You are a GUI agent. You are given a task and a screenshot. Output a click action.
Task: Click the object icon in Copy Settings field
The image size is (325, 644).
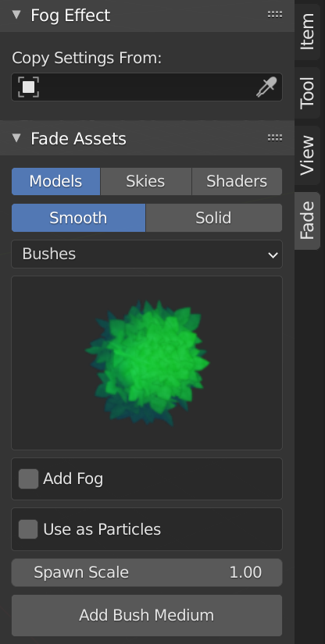point(28,87)
